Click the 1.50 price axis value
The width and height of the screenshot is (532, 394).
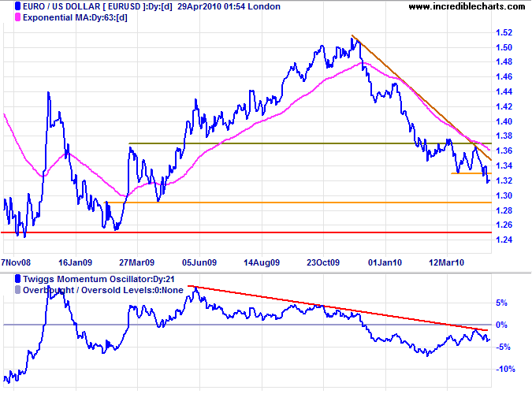pos(504,47)
